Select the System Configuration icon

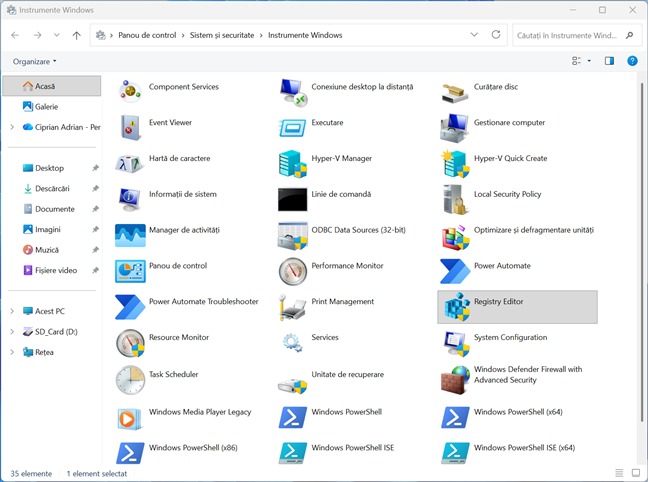point(457,343)
